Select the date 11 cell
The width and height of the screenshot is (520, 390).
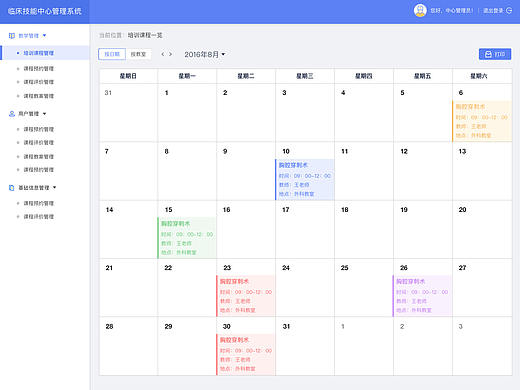[x=364, y=171]
